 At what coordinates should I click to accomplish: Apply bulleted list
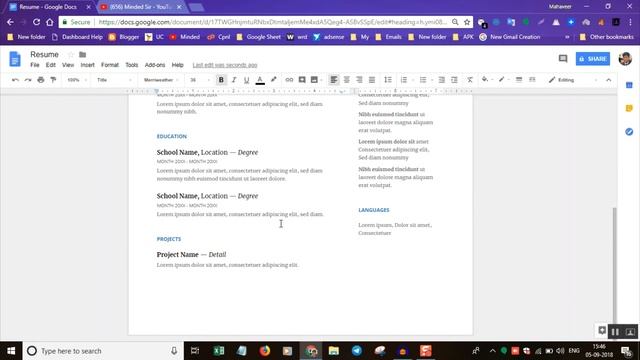(x=423, y=80)
